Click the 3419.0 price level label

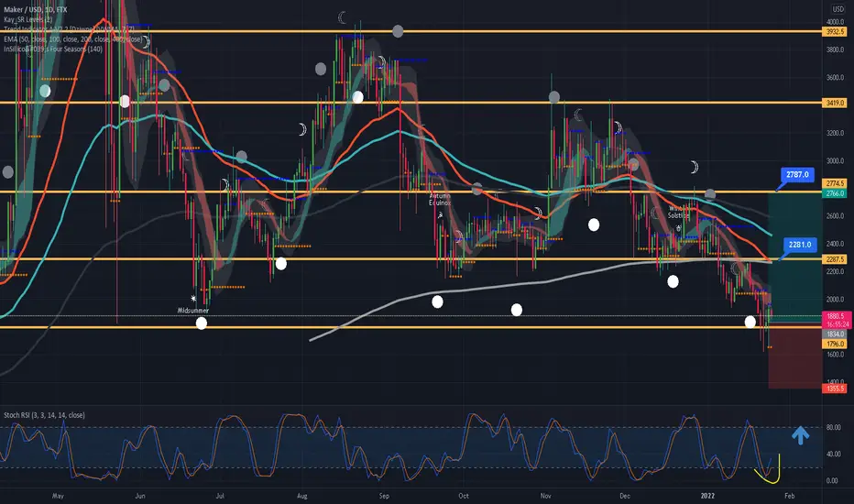point(835,103)
